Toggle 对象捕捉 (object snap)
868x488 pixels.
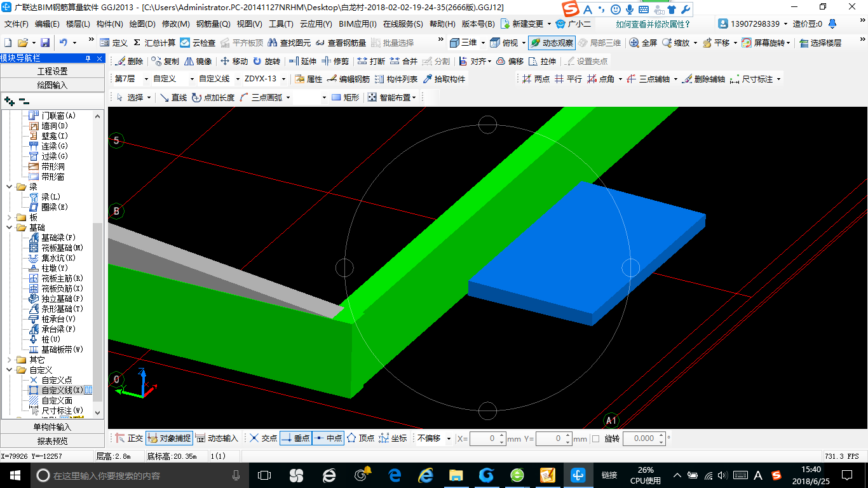(x=169, y=438)
